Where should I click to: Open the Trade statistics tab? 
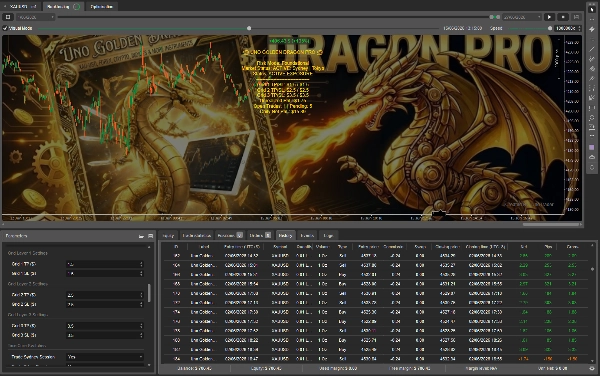pos(196,236)
